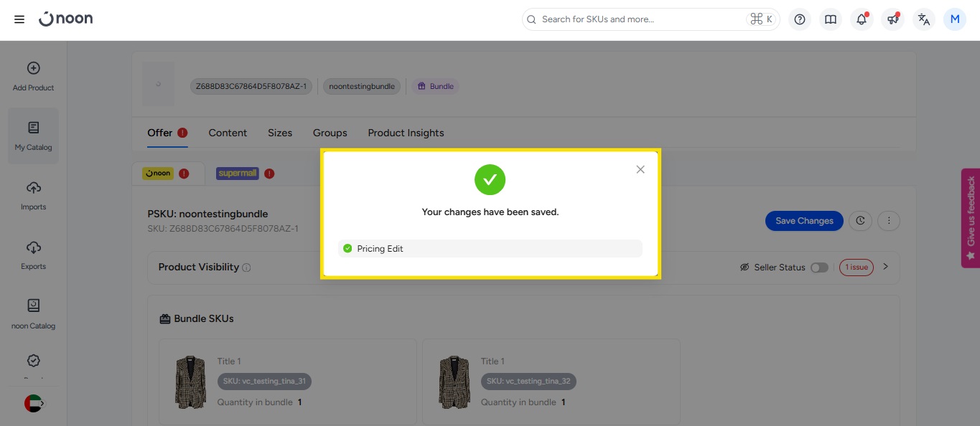Click the SKU search field
This screenshot has width=980, height=426.
[639, 19]
